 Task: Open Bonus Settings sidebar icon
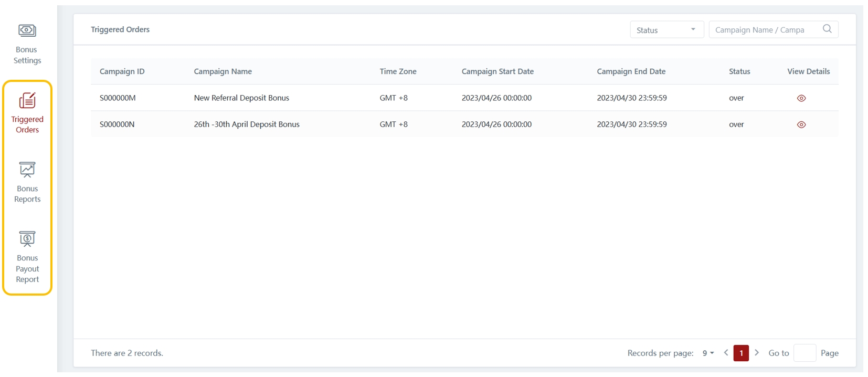(x=27, y=30)
